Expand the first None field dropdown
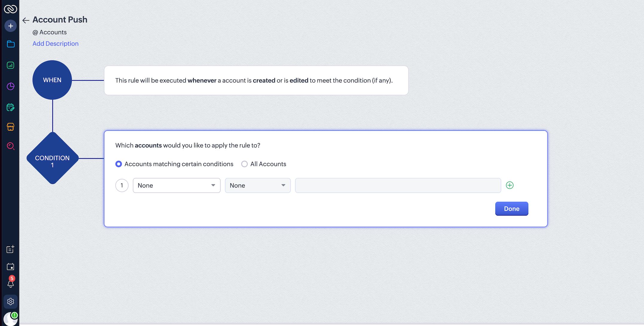Image resolution: width=644 pixels, height=326 pixels. [177, 185]
